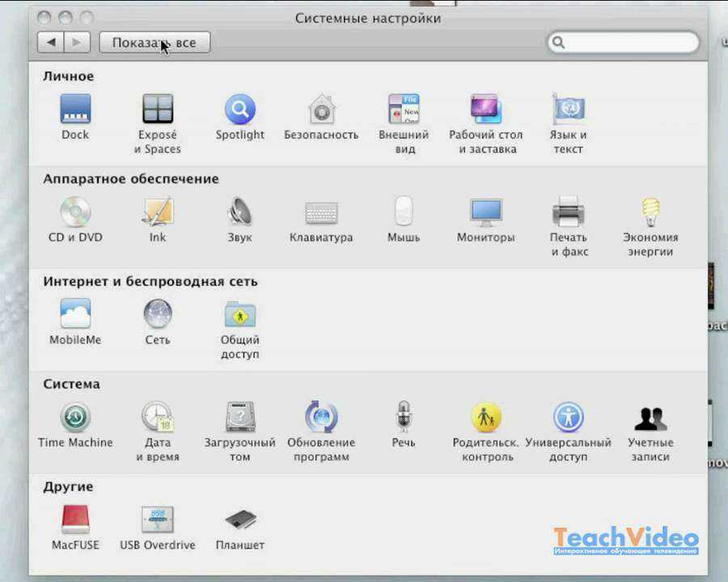Close the Системные настройки window

[x=44, y=18]
